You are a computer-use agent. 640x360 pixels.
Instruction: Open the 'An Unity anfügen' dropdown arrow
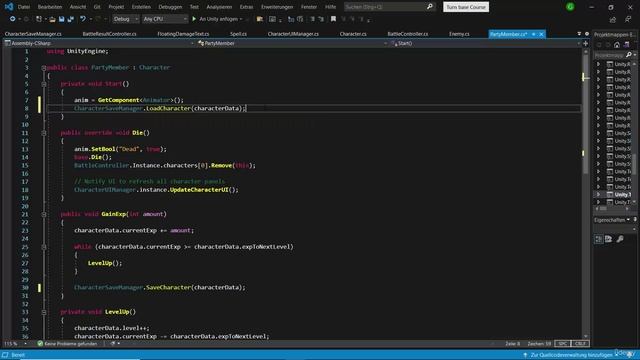pos(241,19)
